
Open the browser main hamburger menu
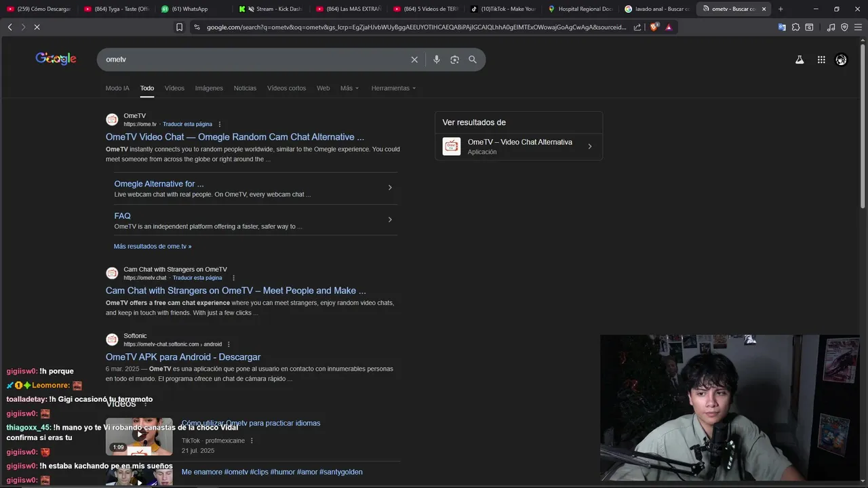point(858,27)
